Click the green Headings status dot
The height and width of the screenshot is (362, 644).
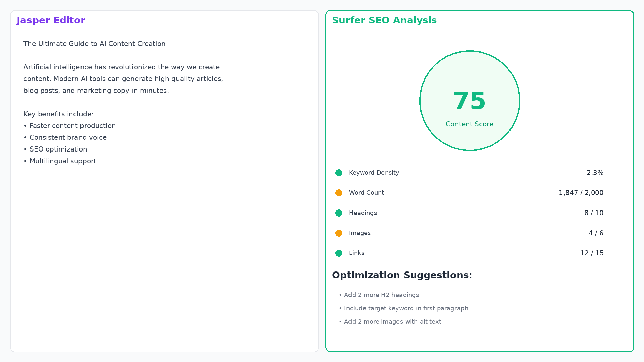pyautogui.click(x=339, y=213)
